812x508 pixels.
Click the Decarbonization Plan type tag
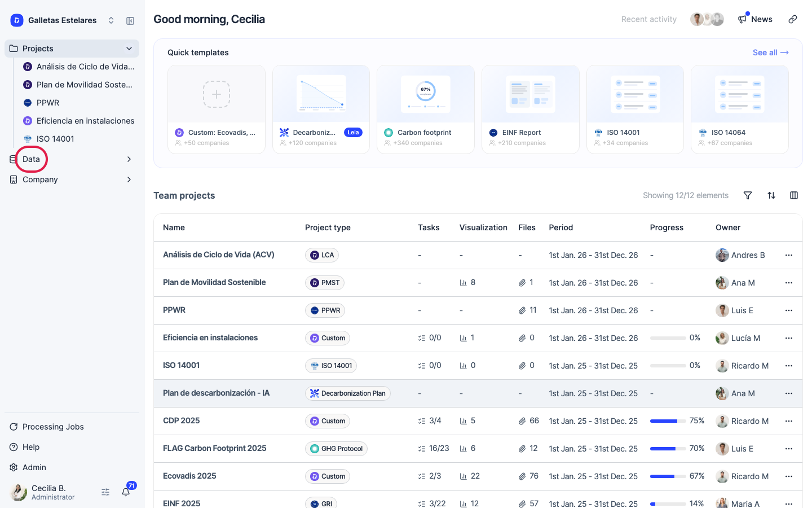tap(348, 393)
